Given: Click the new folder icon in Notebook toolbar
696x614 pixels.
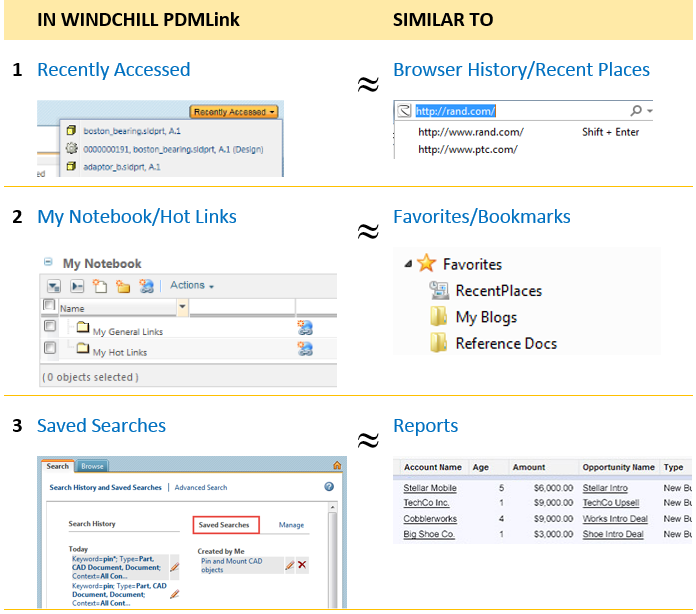Looking at the screenshot, I should pyautogui.click(x=122, y=287).
